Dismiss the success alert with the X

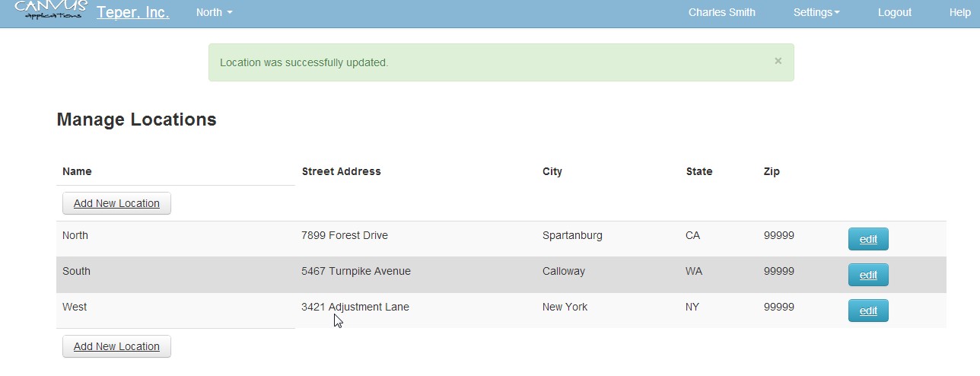pos(778,61)
